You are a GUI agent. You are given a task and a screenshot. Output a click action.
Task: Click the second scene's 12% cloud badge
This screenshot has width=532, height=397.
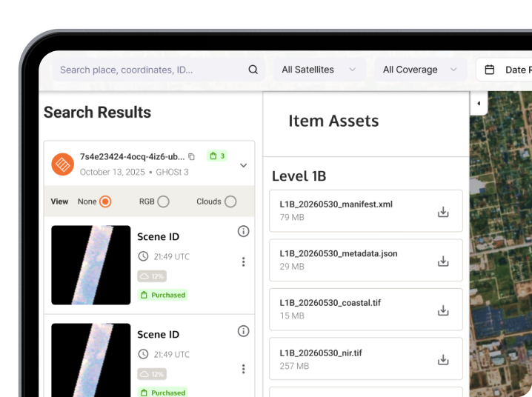152,374
